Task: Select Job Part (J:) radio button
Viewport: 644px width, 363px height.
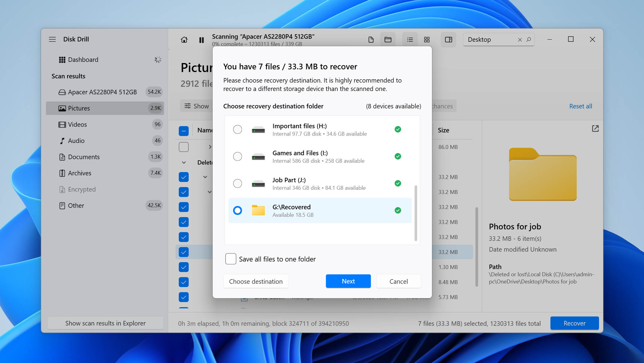Action: (x=237, y=183)
